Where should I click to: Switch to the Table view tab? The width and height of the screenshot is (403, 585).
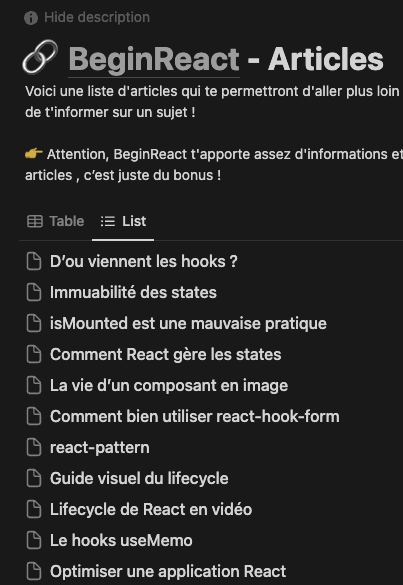point(56,221)
